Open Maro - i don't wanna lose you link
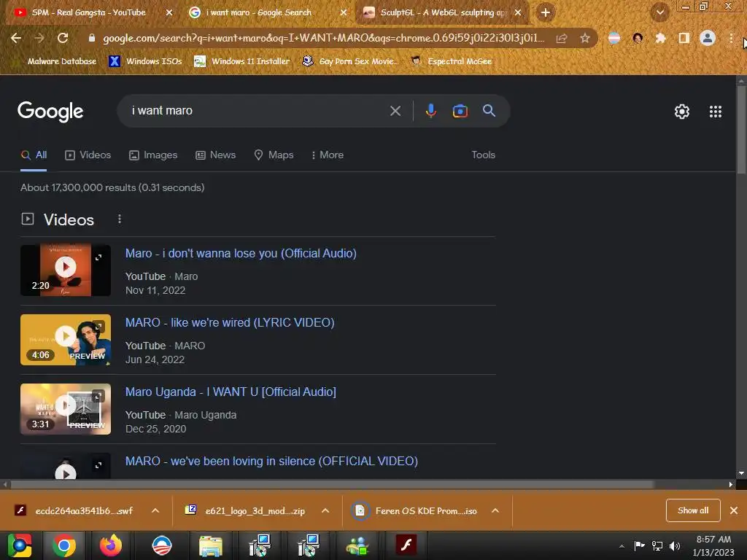The image size is (747, 560). tap(241, 253)
